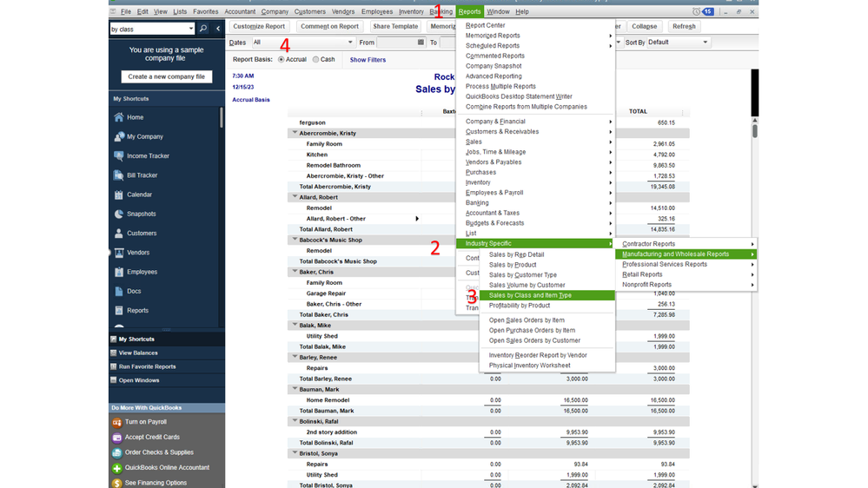Open the Snapshots shortcut icon
Image resolution: width=868 pixels, height=488 pixels.
[x=118, y=214]
